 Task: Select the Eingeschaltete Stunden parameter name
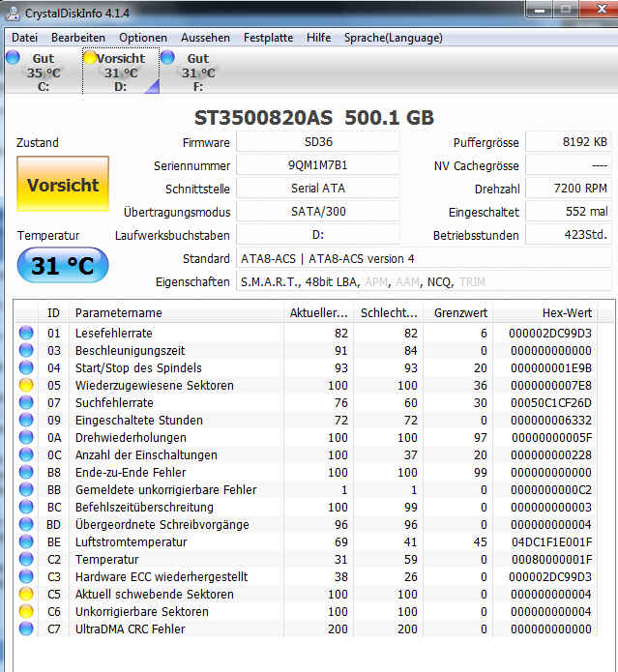pos(139,420)
